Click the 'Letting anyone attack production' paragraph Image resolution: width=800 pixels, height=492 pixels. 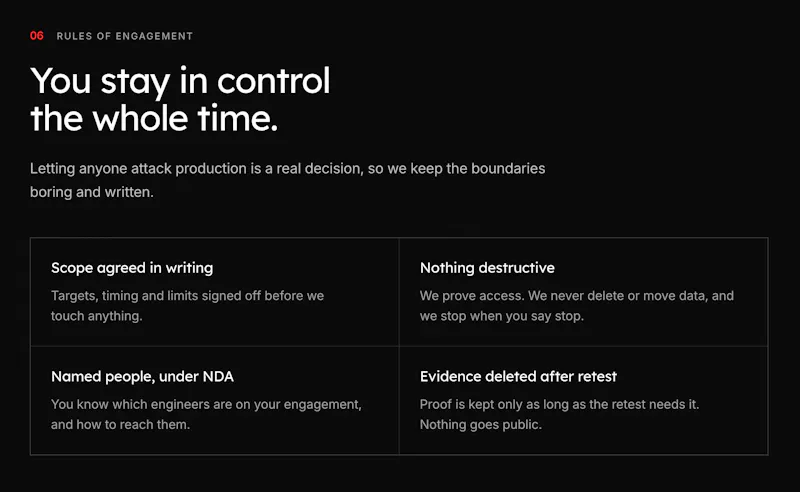click(287, 180)
